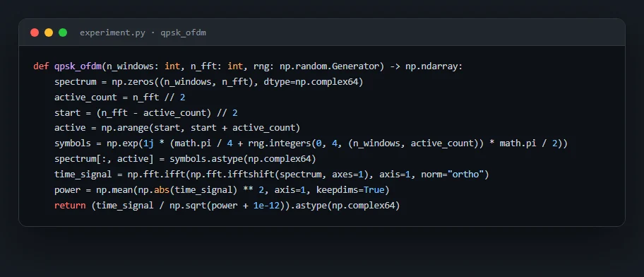Click the red close dot

pyautogui.click(x=35, y=33)
